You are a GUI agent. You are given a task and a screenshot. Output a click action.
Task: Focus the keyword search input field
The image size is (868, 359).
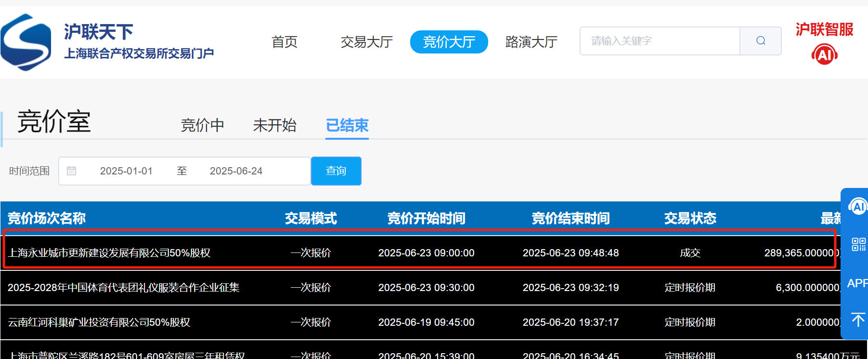click(x=660, y=41)
